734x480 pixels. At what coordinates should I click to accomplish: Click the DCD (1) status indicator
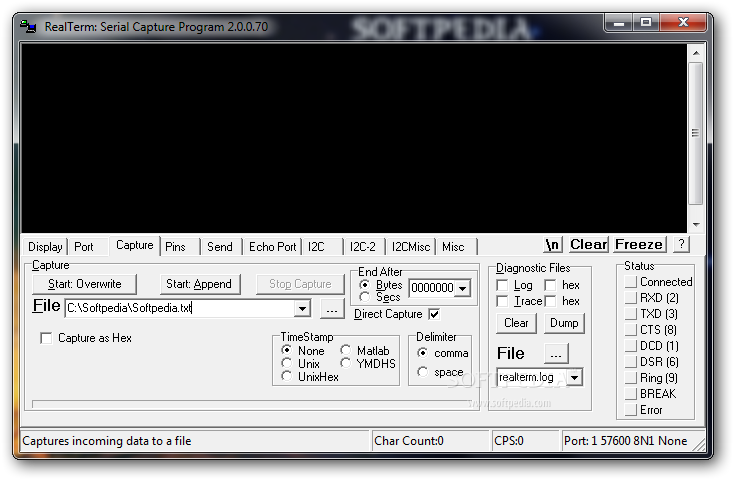[631, 346]
